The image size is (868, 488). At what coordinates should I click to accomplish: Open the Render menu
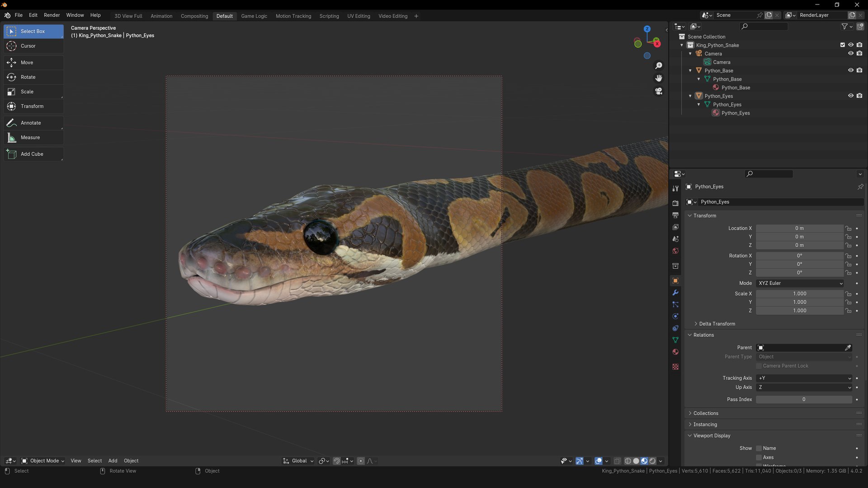52,15
